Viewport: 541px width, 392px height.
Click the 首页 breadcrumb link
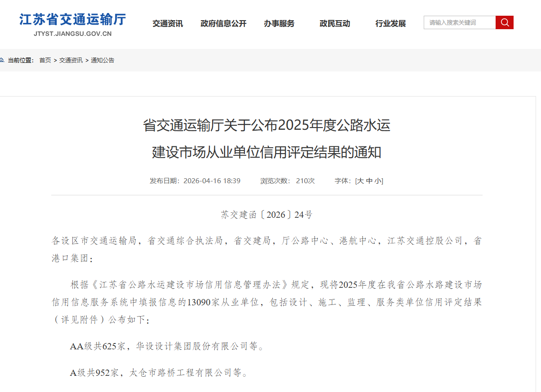[45, 60]
